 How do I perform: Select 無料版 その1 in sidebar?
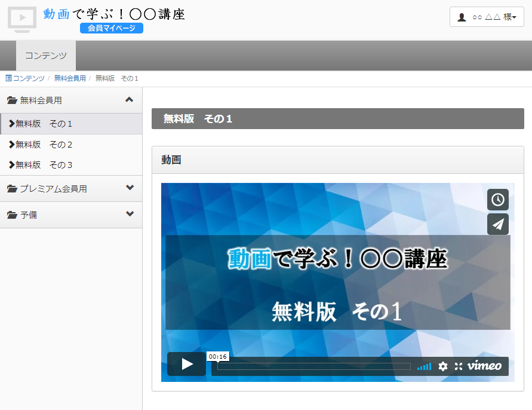pos(71,124)
